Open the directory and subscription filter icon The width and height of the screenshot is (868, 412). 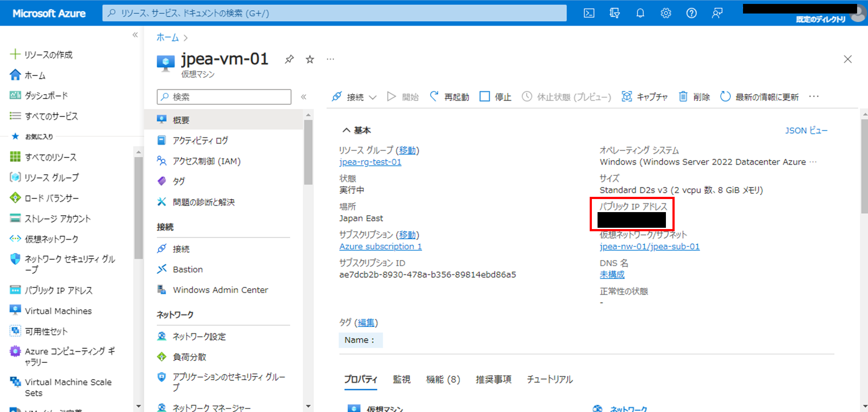pyautogui.click(x=615, y=13)
